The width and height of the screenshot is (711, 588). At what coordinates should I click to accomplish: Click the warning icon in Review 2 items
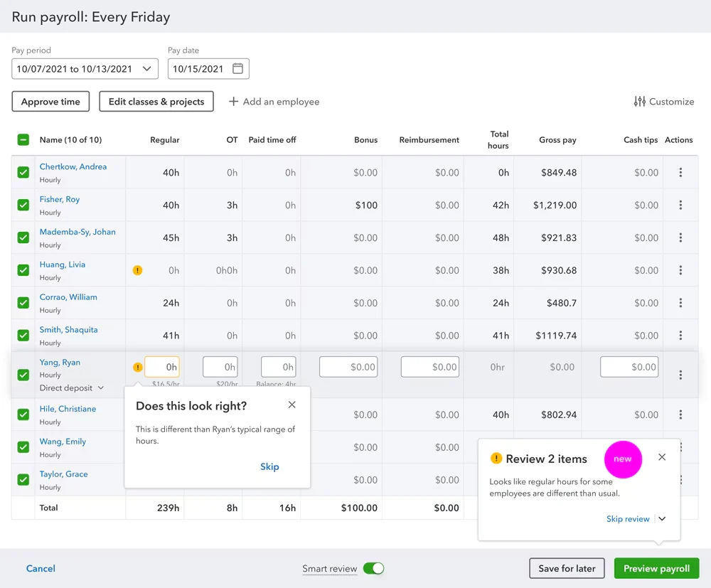point(496,459)
